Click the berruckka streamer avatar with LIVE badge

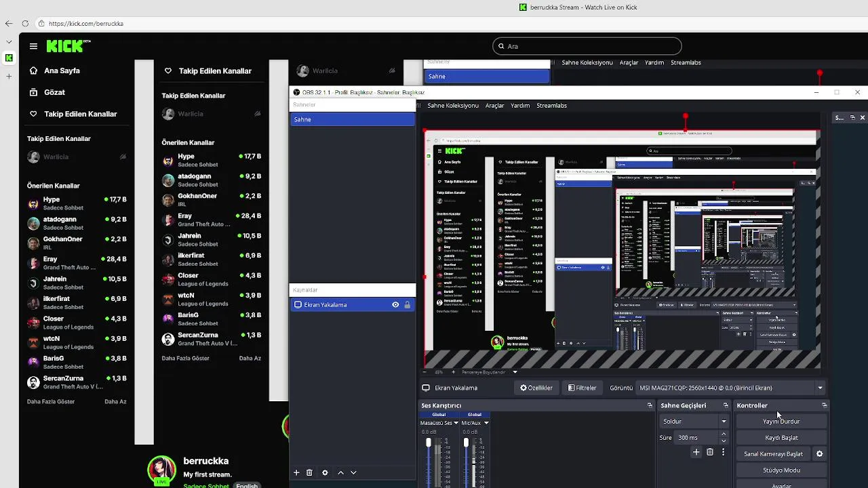click(161, 469)
